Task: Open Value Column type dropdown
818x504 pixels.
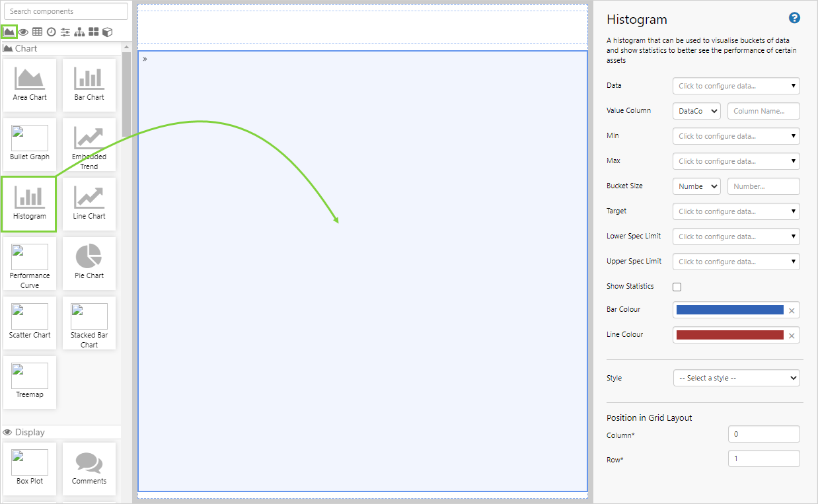Action: [x=696, y=111]
